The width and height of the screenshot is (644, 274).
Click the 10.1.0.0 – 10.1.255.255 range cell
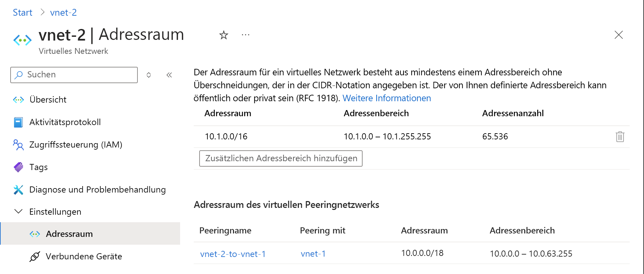(x=387, y=137)
